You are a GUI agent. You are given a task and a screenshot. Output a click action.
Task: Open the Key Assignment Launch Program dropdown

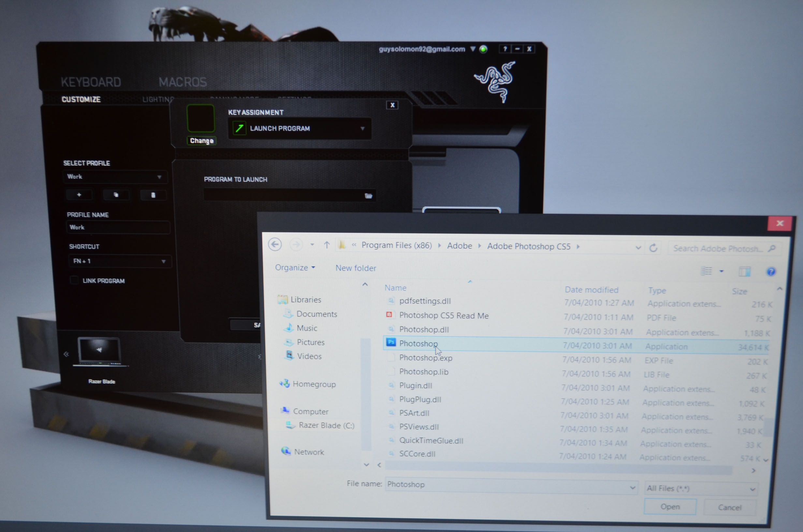click(300, 128)
